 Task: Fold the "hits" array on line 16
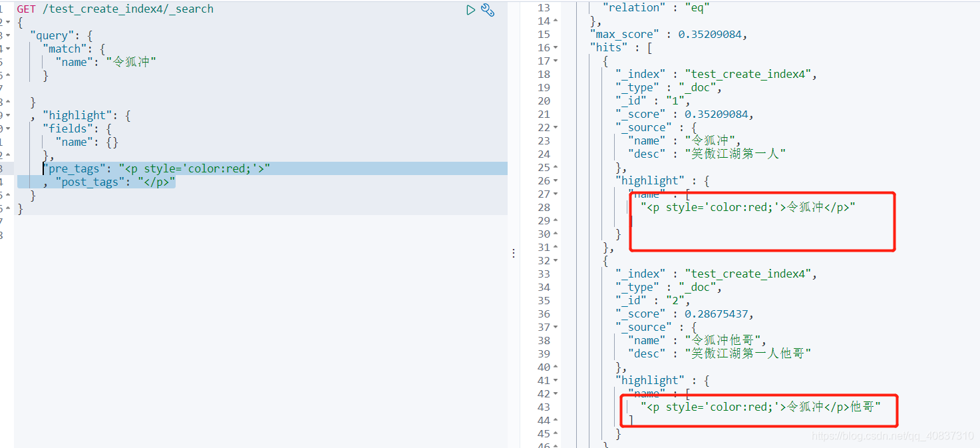pos(556,48)
